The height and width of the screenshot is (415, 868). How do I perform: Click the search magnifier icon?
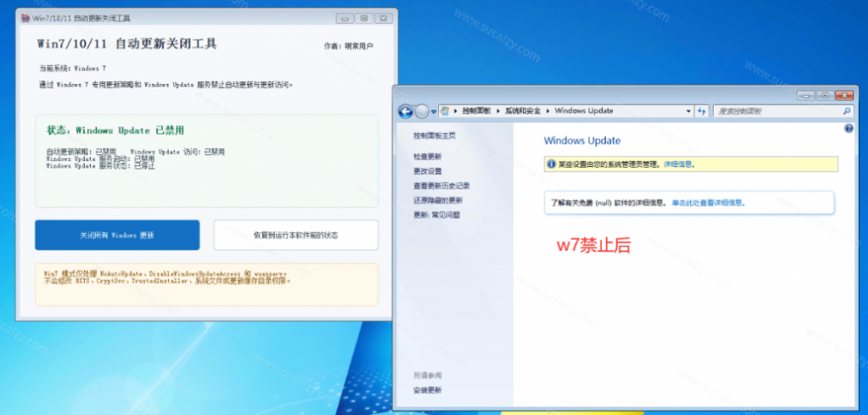tap(847, 111)
